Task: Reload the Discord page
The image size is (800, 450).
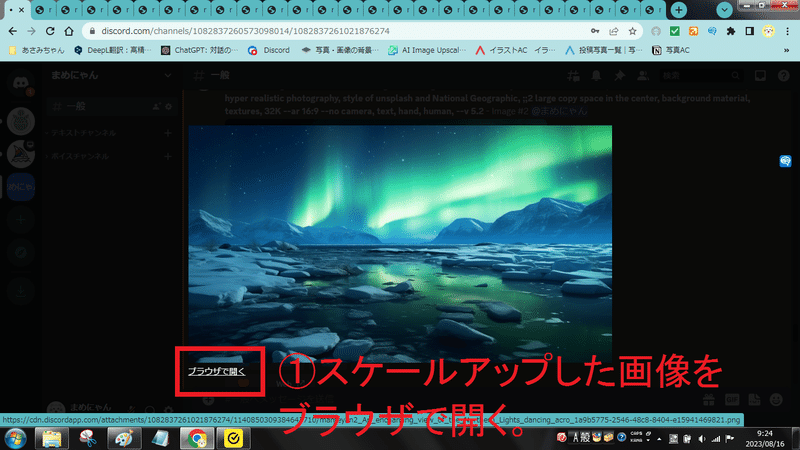Action: [50, 31]
